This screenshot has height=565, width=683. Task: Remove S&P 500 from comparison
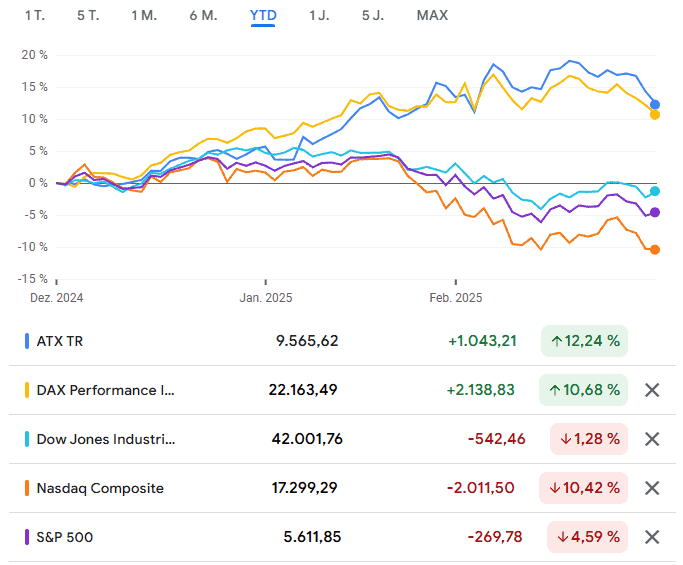tap(652, 537)
